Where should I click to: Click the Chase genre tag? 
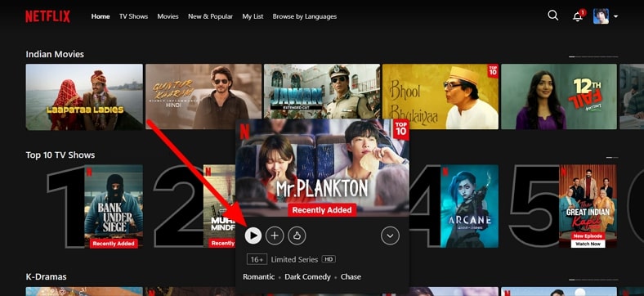pyautogui.click(x=351, y=276)
